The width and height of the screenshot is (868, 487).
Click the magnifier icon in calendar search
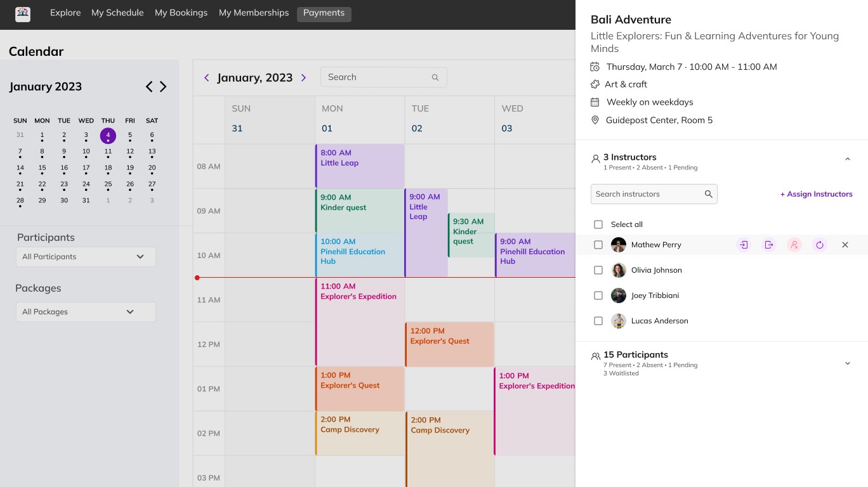[435, 77]
